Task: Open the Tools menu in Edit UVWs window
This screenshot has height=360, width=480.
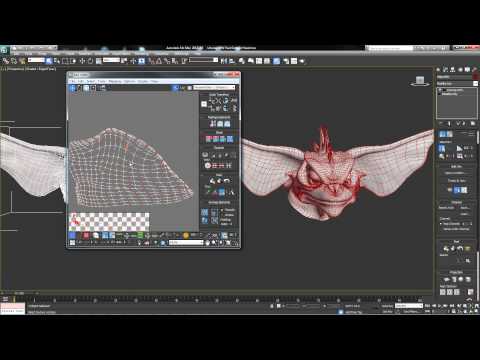Action: pos(102,81)
